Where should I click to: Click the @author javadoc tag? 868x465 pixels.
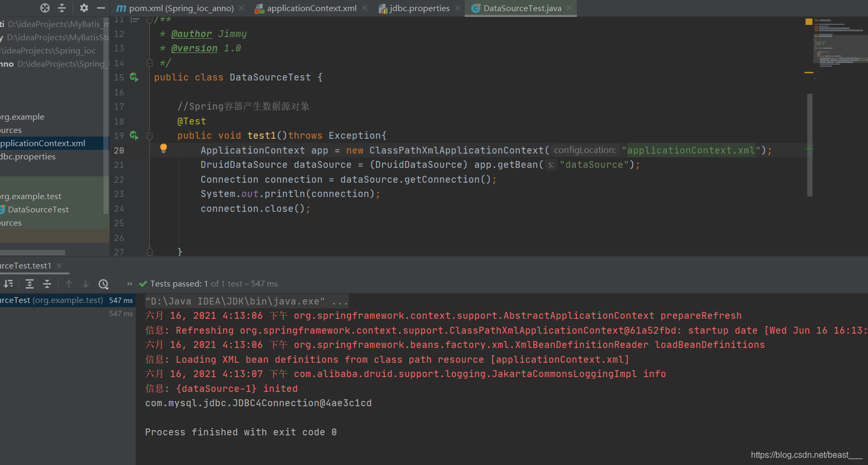(x=192, y=34)
